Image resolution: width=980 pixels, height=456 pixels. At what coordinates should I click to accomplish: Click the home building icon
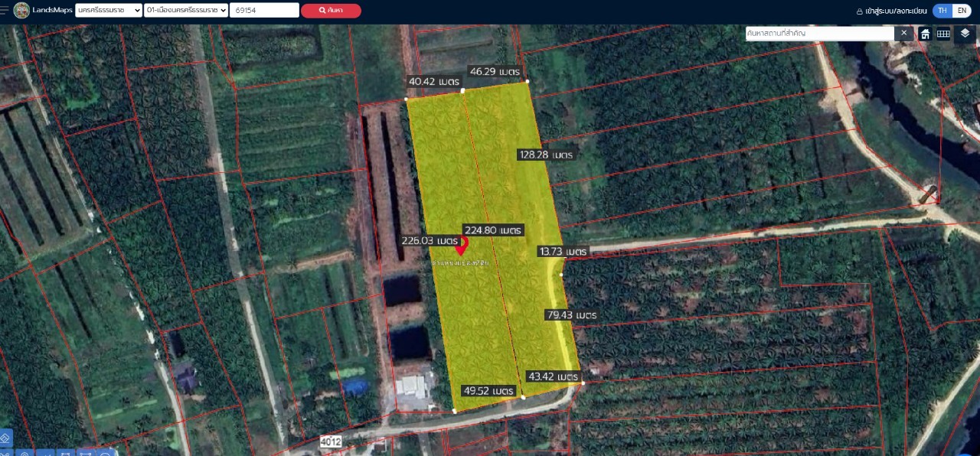coord(925,34)
